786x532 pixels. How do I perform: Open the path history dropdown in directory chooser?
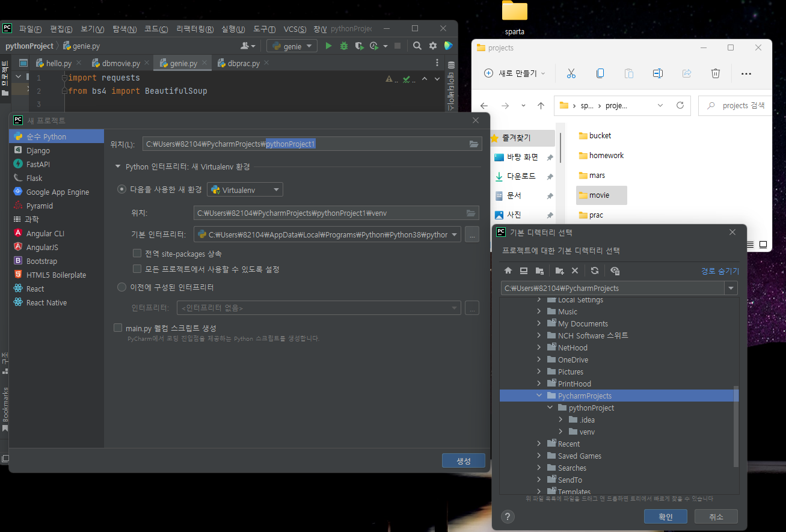(731, 288)
